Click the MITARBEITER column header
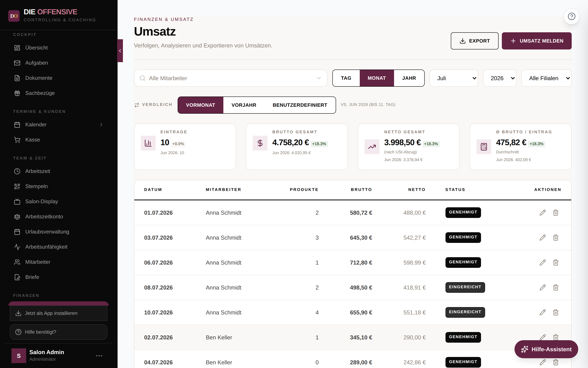 tap(223, 190)
